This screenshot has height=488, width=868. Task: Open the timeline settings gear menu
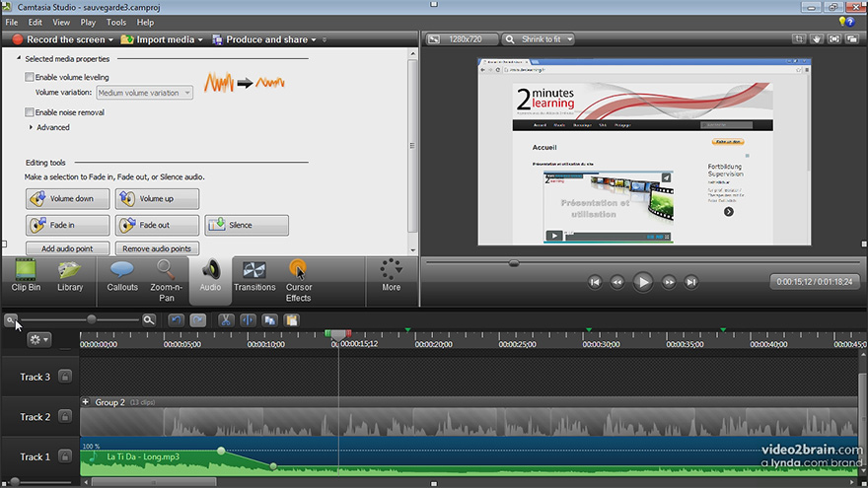pos(38,339)
